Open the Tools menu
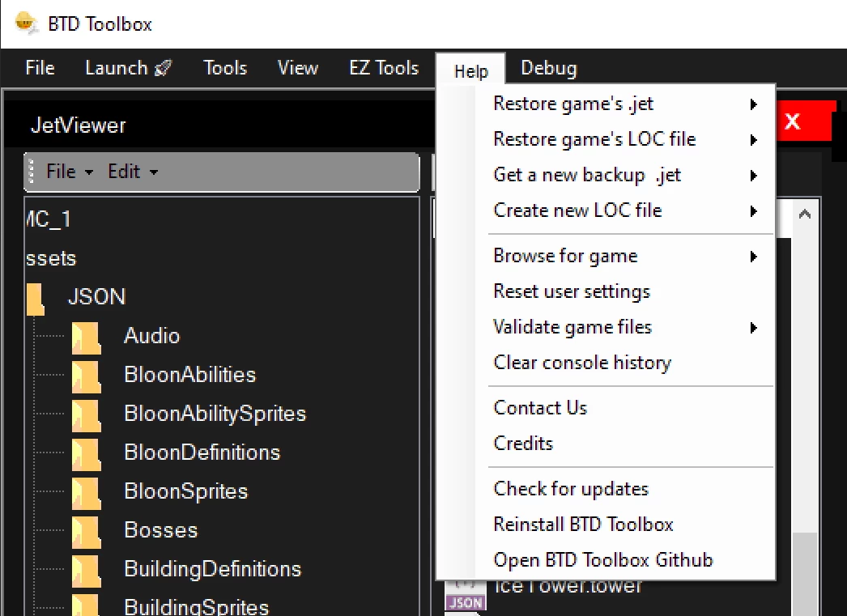The width and height of the screenshot is (847, 616). coord(225,68)
